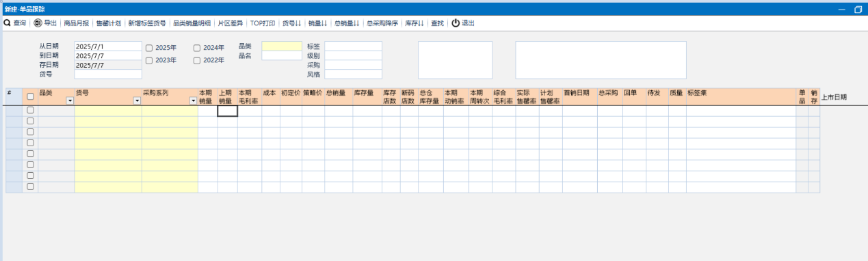Click the 质量 column header

(677, 96)
